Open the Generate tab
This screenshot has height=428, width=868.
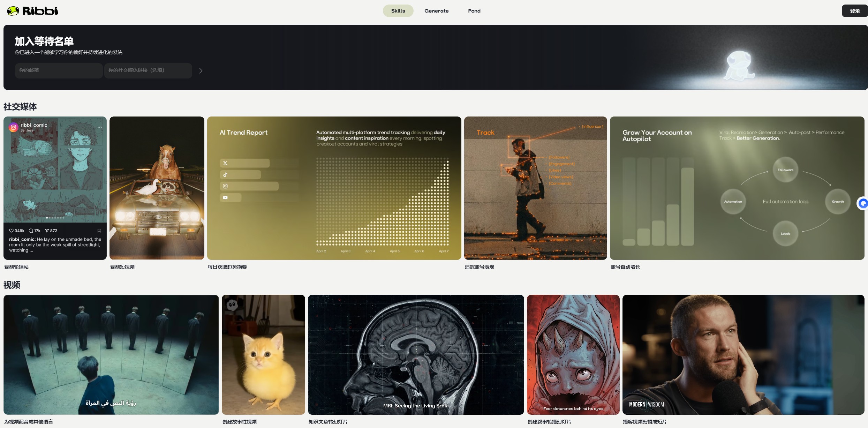click(436, 11)
